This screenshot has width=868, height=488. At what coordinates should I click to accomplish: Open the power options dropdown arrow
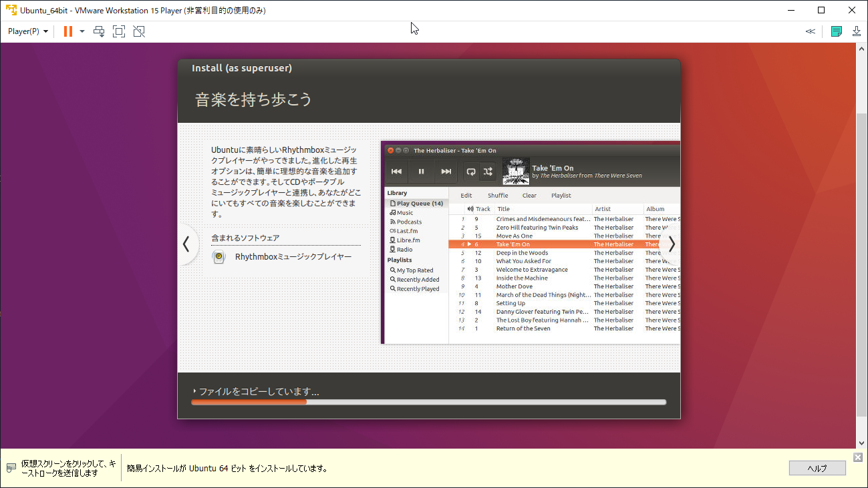tap(82, 31)
